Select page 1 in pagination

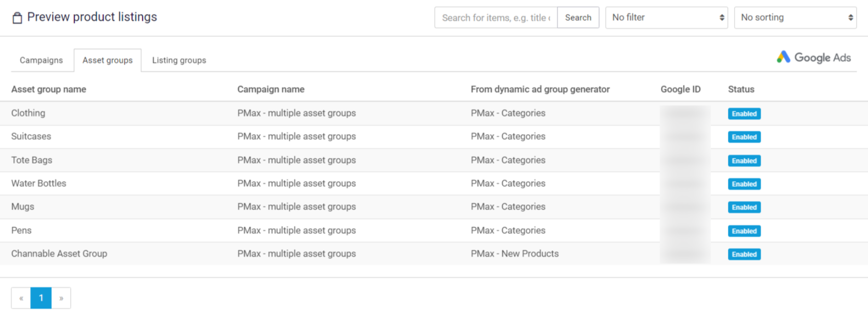point(41,298)
